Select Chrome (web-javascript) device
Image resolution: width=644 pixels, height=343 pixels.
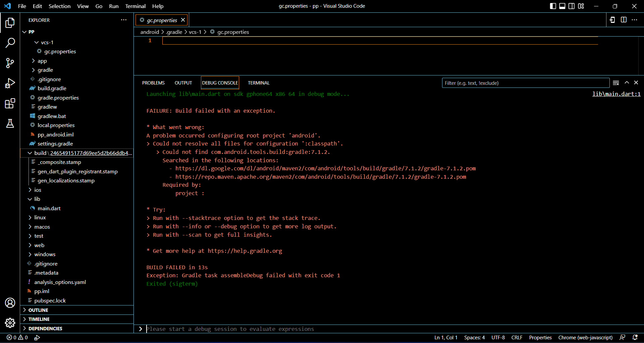coord(585,338)
